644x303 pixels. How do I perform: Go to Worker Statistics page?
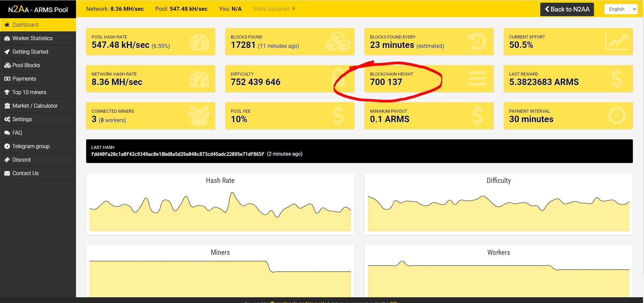[x=38, y=38]
